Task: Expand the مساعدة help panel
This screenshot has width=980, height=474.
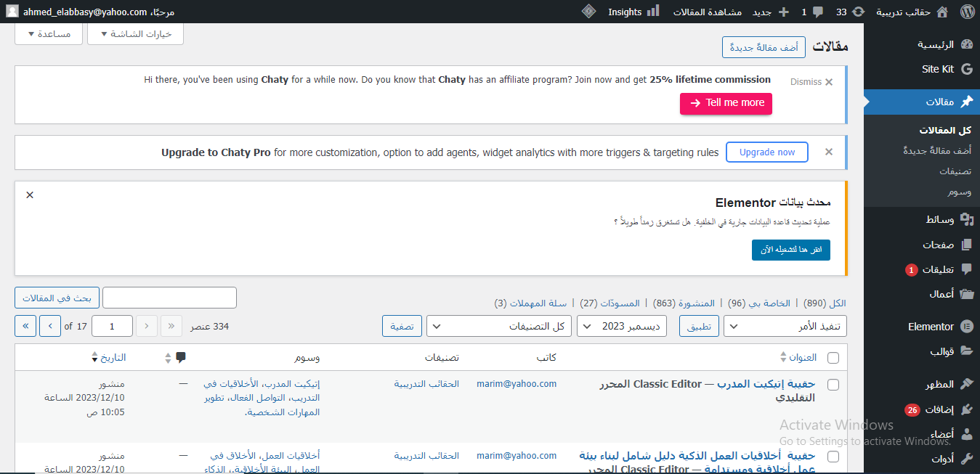Action: click(x=48, y=34)
